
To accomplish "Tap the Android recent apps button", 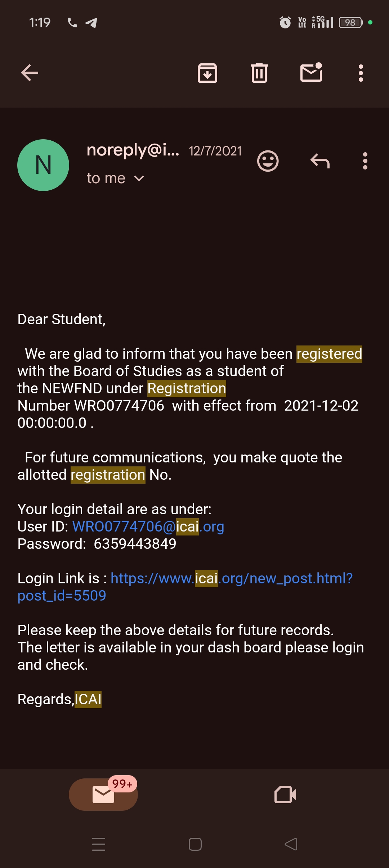I will coord(98,844).
